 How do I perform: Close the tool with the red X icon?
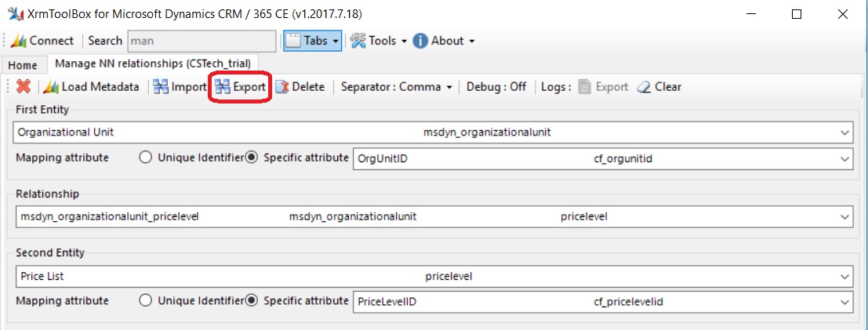(x=24, y=87)
